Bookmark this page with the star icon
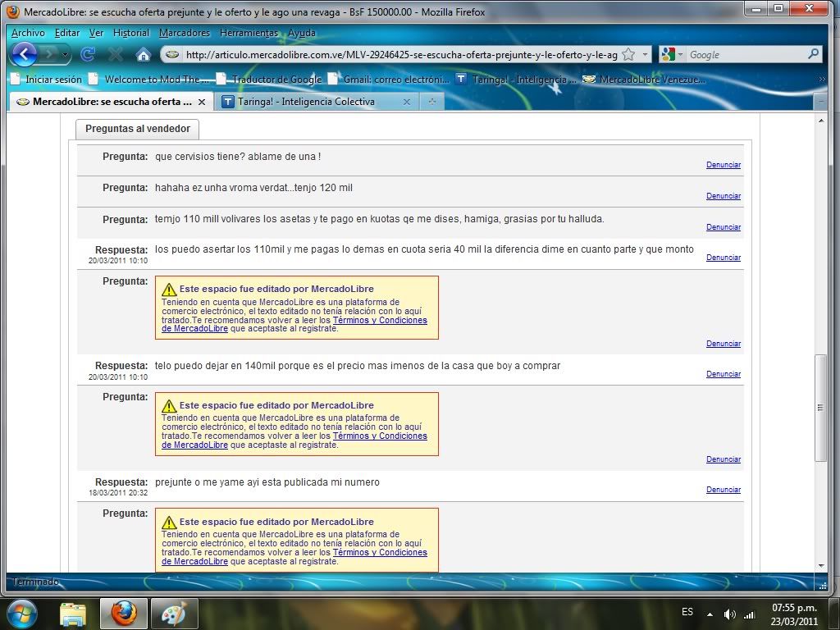This screenshot has width=840, height=630. pyautogui.click(x=629, y=54)
